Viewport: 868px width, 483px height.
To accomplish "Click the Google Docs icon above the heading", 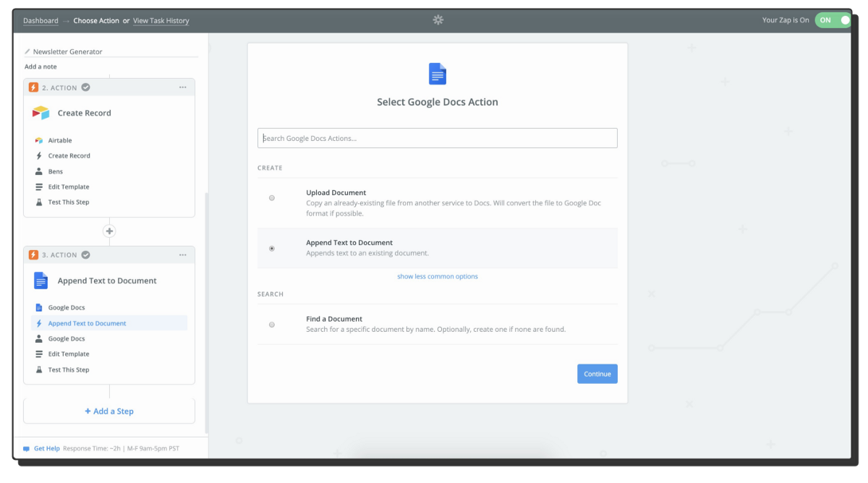I will pos(438,74).
